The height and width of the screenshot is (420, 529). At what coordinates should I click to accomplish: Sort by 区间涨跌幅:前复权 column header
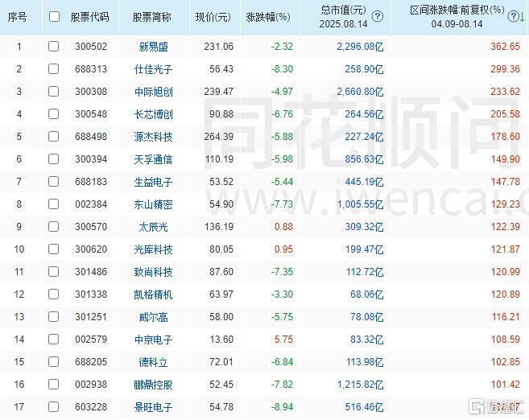457,10
